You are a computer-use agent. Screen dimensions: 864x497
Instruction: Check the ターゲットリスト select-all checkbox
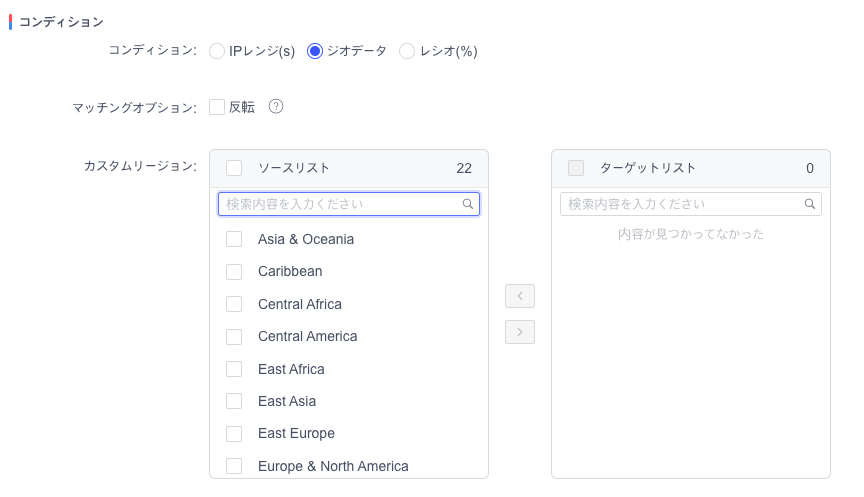tap(576, 168)
